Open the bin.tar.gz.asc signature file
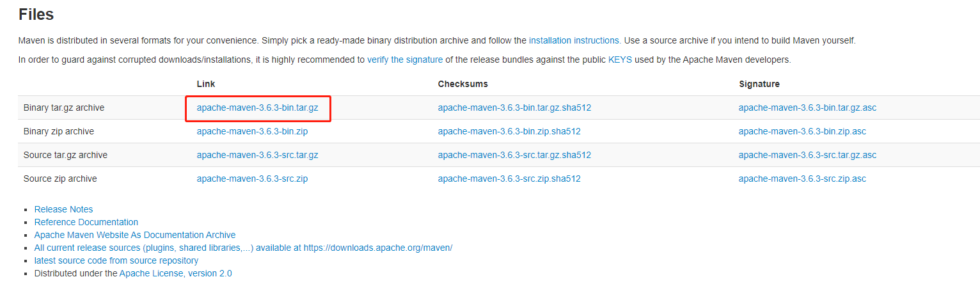980x286 pixels. click(x=807, y=108)
